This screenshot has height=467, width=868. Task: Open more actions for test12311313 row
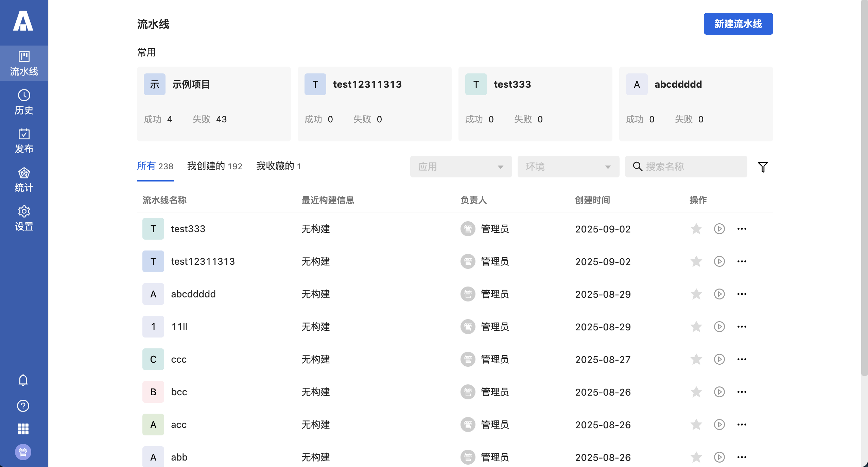(742, 261)
